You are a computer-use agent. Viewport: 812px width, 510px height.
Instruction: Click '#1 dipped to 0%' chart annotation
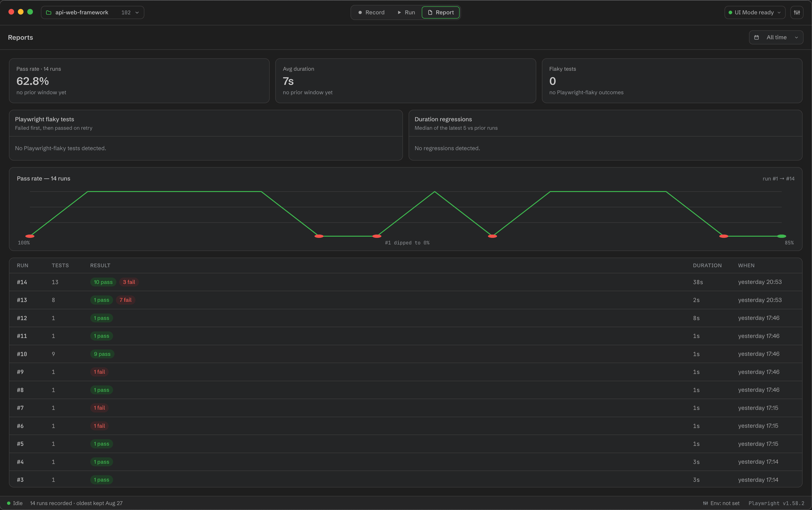coord(407,243)
